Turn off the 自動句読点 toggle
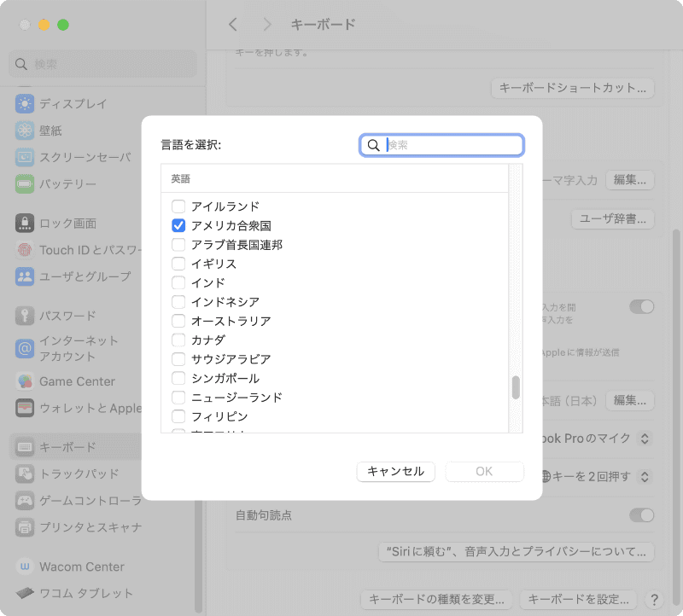 coord(641,515)
